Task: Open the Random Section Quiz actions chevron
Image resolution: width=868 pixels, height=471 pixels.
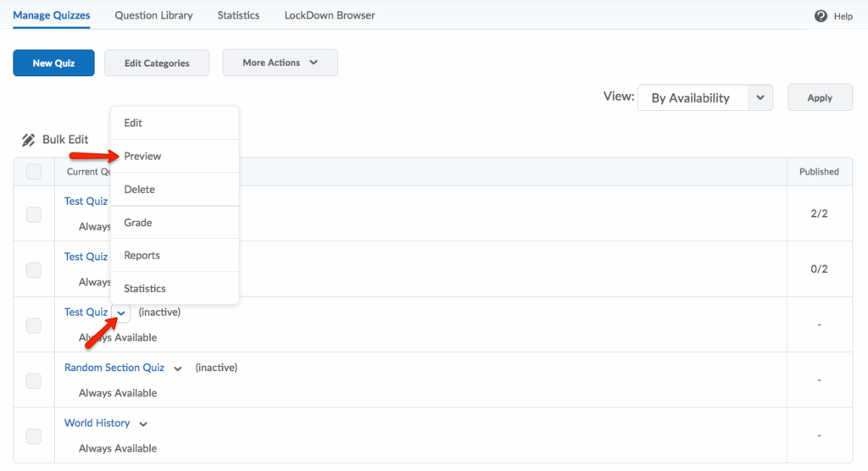Action: click(178, 368)
